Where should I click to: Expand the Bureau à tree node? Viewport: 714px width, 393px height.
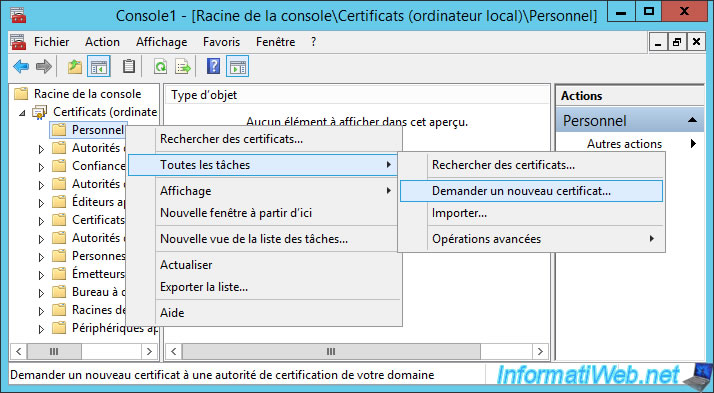(x=41, y=293)
